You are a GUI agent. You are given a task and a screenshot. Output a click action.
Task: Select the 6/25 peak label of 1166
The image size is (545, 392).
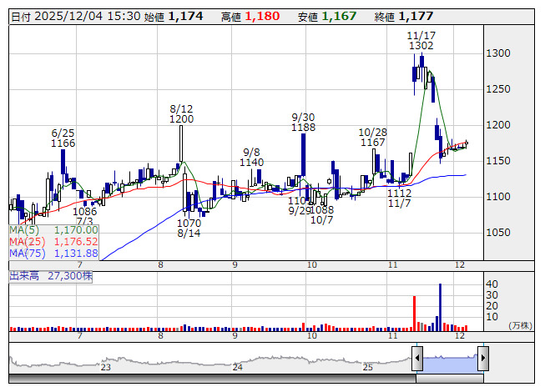point(63,138)
